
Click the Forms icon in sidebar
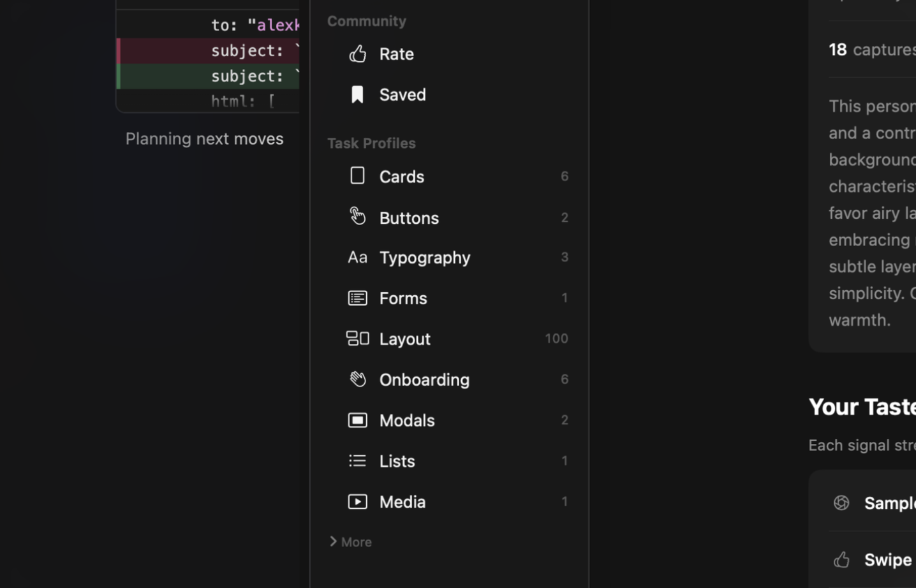pos(357,298)
